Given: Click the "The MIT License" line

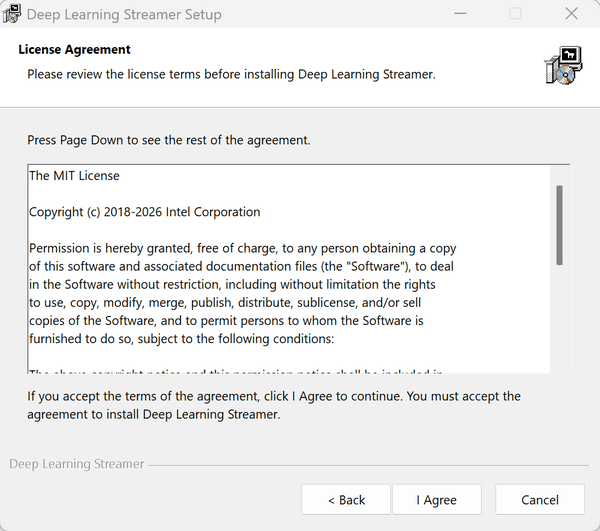Looking at the screenshot, I should 74,176.
